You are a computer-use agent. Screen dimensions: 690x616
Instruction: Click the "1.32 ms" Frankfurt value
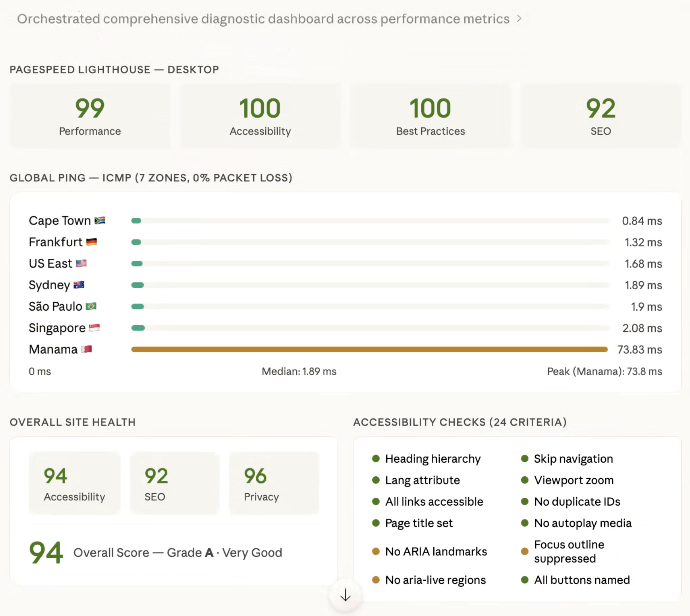pyautogui.click(x=643, y=242)
